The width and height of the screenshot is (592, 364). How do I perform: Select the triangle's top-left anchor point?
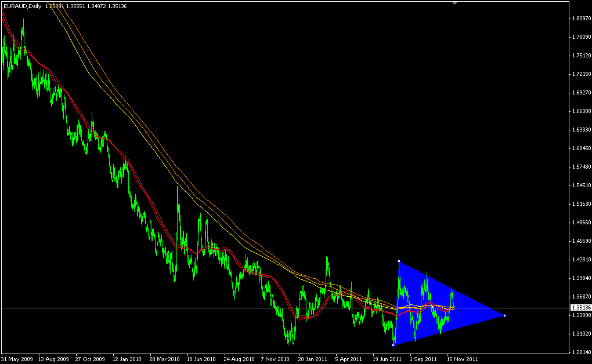(399, 261)
